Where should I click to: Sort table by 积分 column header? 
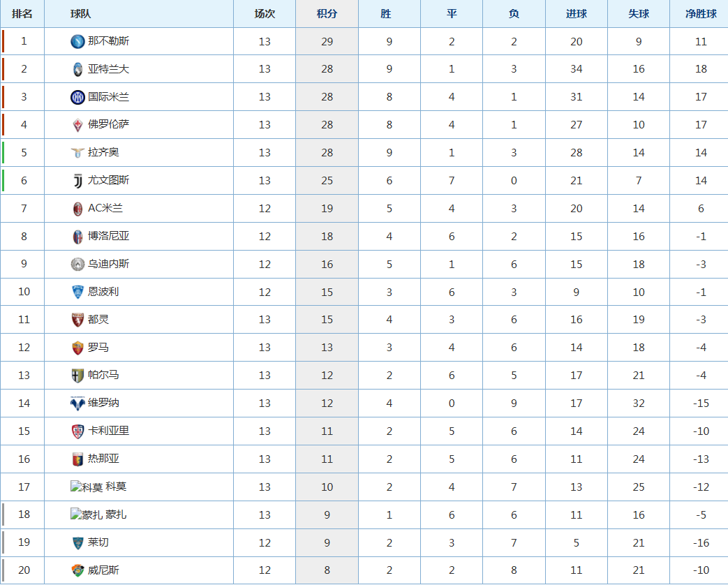click(x=327, y=14)
